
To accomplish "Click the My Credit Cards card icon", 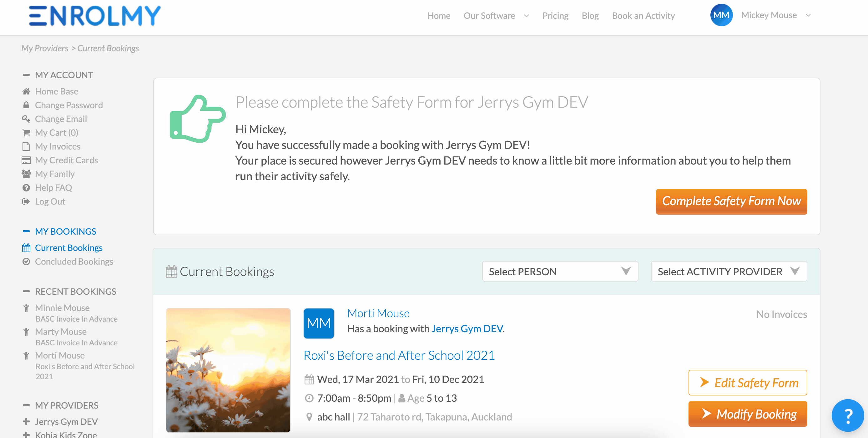I will click(x=26, y=160).
